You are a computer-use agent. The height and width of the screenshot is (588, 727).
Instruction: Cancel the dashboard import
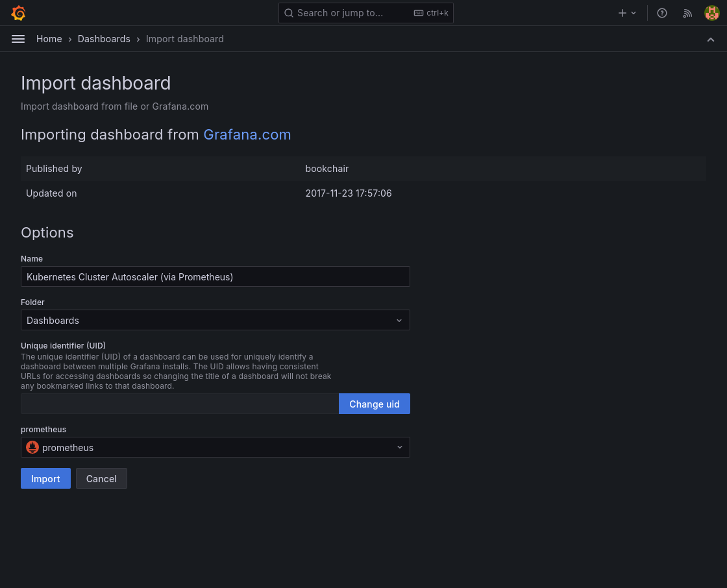click(101, 478)
